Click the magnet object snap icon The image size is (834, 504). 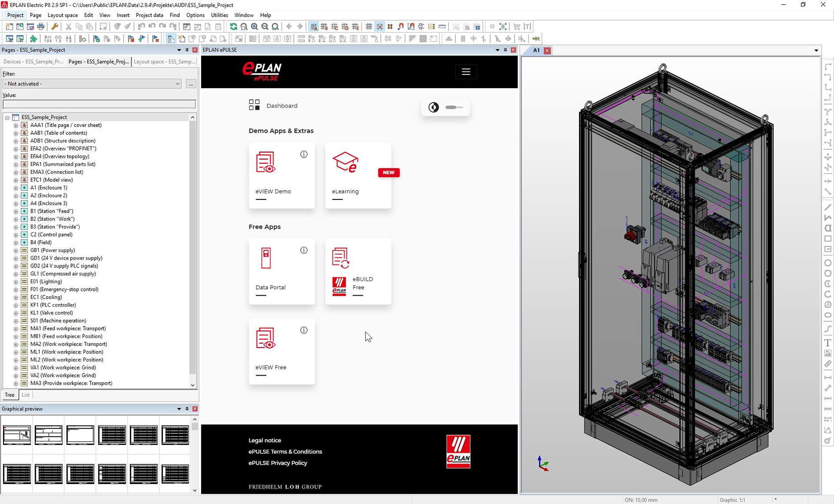(x=401, y=27)
